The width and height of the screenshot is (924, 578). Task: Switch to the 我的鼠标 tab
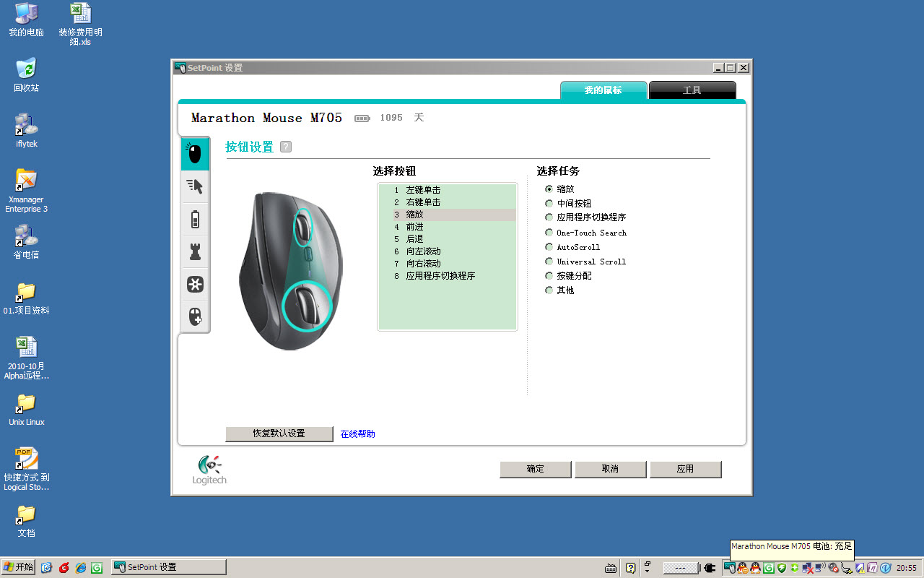[603, 90]
